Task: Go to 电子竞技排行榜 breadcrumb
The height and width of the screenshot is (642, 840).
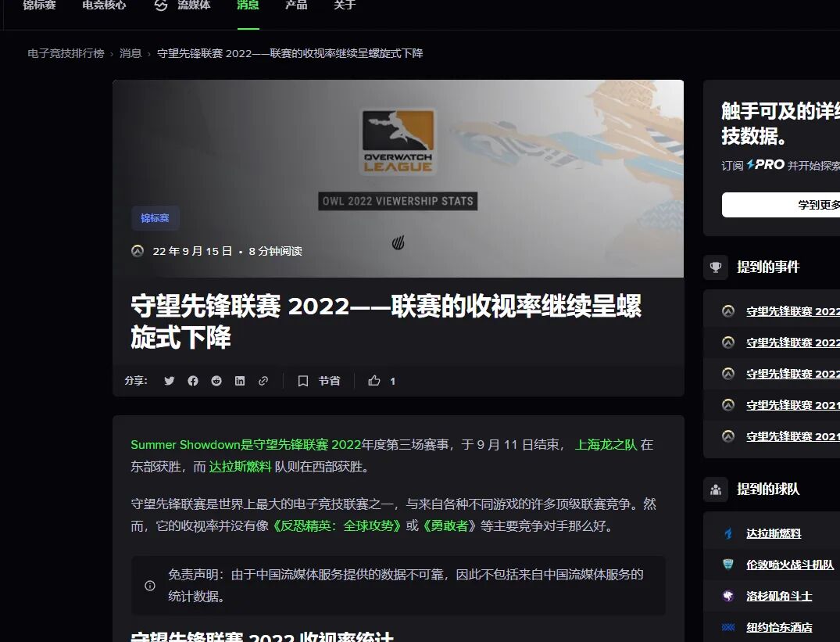Action: 66,53
